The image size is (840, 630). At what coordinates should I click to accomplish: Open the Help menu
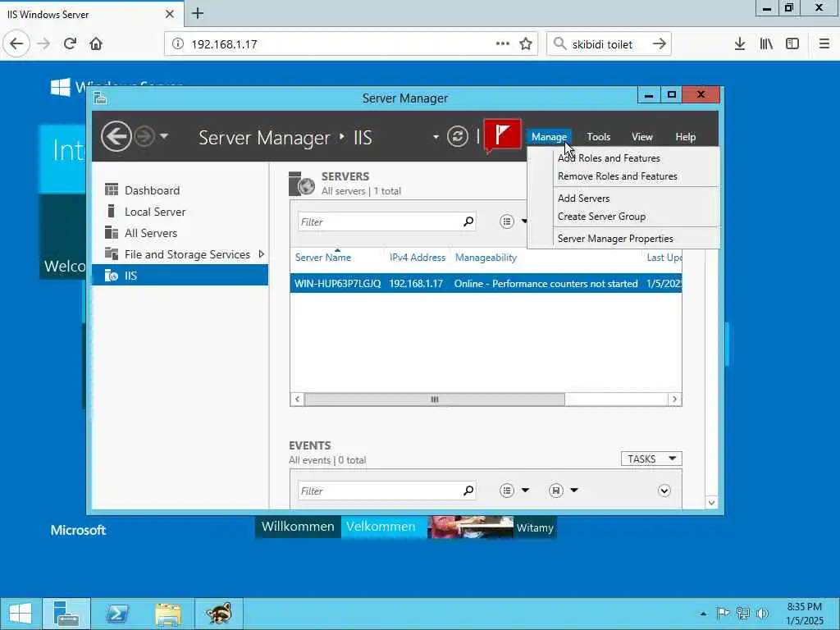click(x=685, y=137)
